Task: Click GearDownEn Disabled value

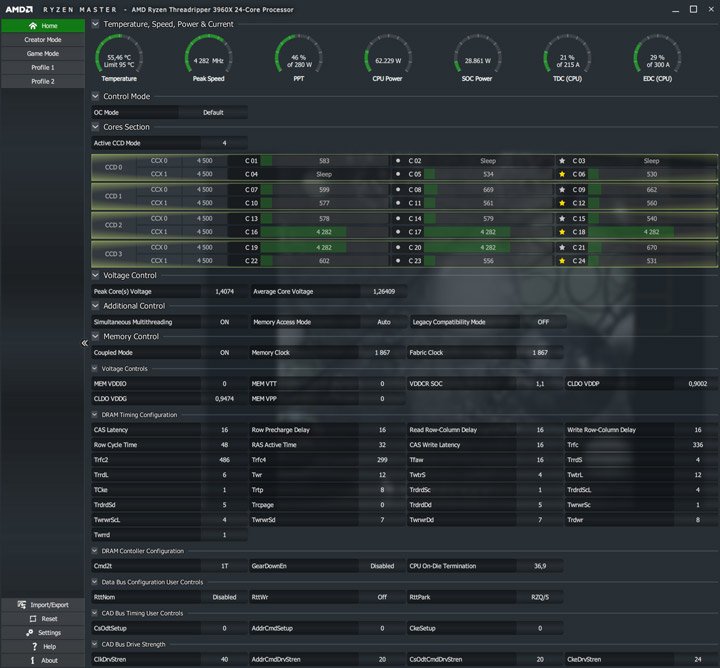Action: [x=382, y=566]
